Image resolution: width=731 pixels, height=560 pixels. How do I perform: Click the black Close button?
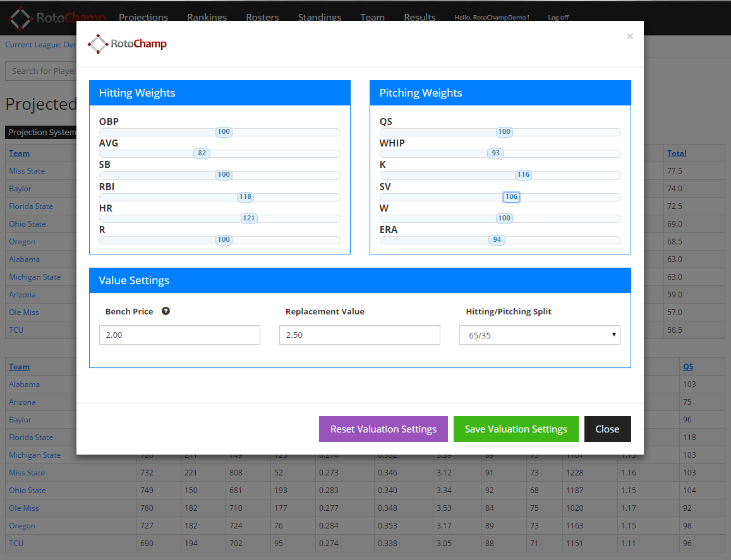pyautogui.click(x=607, y=429)
